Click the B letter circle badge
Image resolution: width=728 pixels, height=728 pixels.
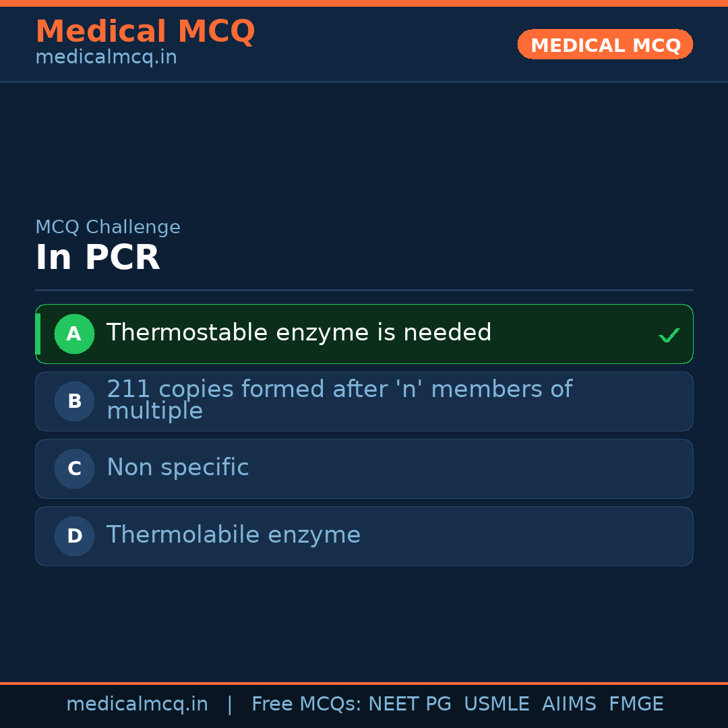click(x=74, y=401)
